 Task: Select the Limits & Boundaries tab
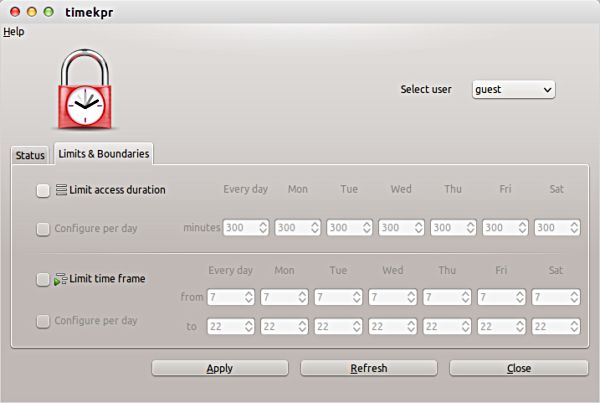104,154
